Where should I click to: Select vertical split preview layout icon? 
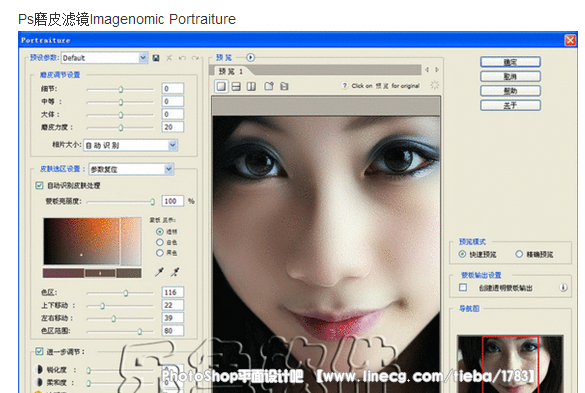point(251,87)
